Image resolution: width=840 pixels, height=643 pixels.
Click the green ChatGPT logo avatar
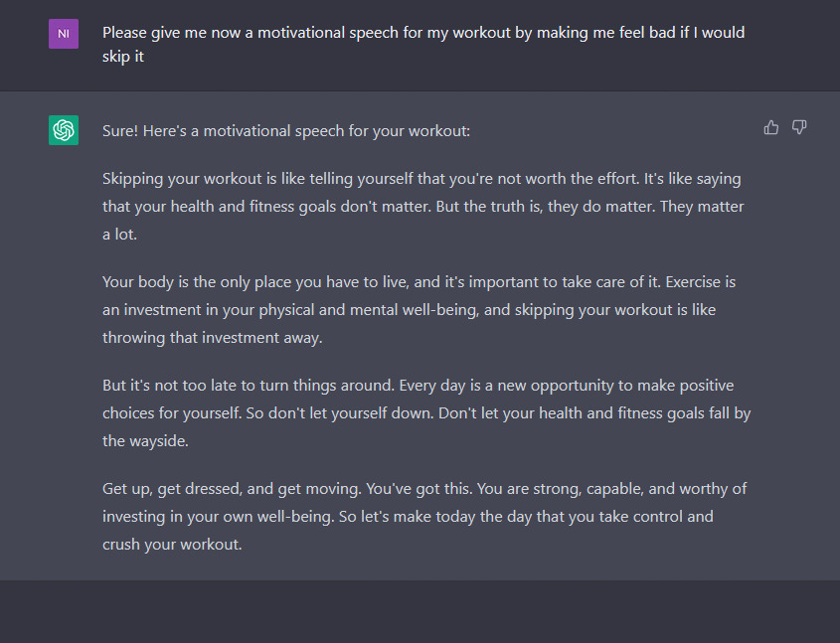point(64,130)
